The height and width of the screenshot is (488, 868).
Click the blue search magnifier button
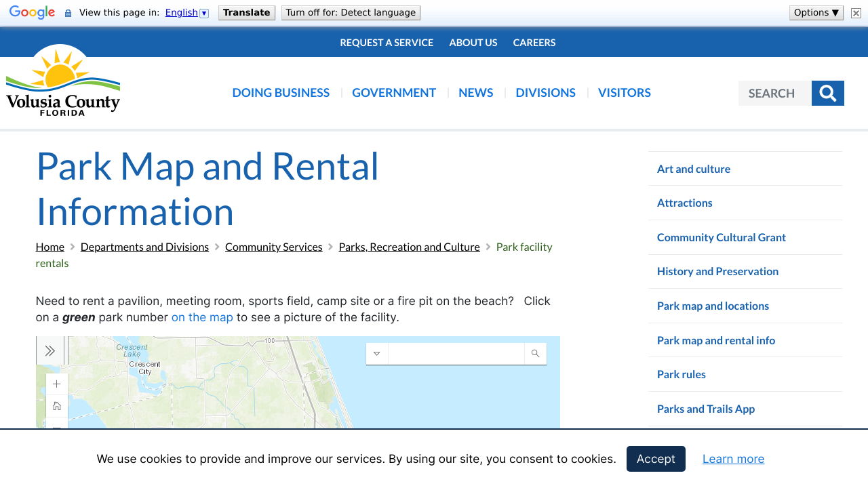(x=827, y=93)
